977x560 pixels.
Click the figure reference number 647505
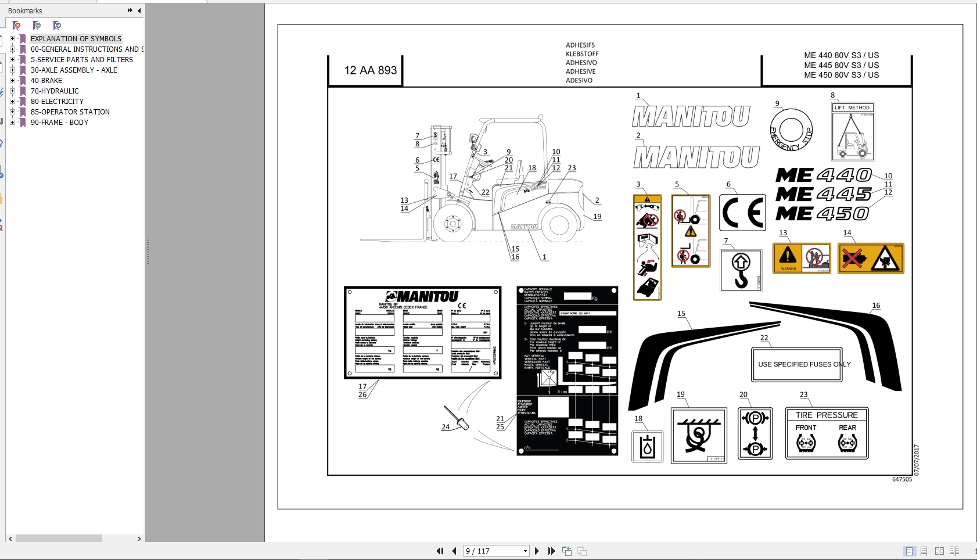click(902, 479)
